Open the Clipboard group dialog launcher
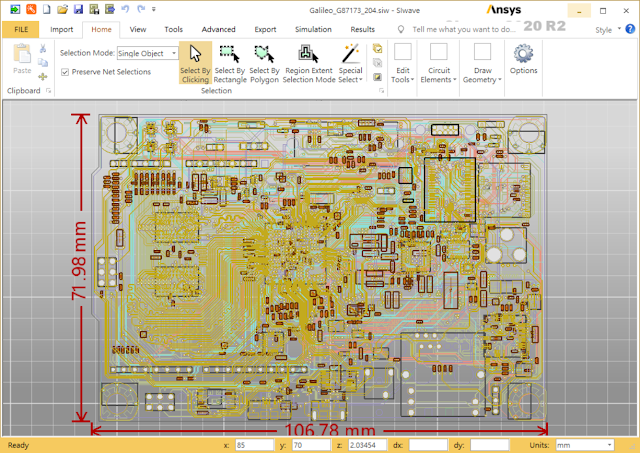The width and height of the screenshot is (640, 453). pos(49,91)
